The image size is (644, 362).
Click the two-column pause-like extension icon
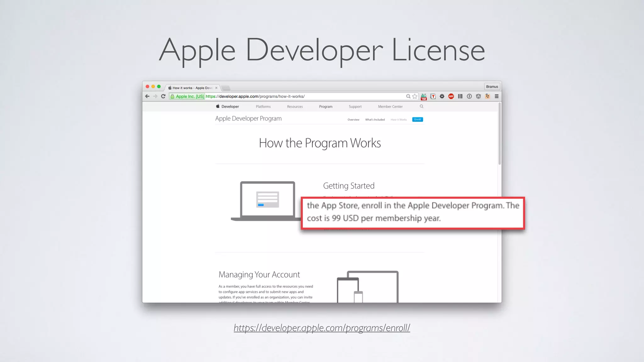point(460,96)
